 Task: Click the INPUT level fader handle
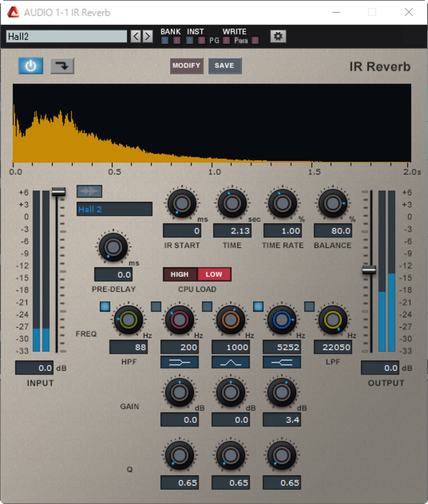click(58, 192)
